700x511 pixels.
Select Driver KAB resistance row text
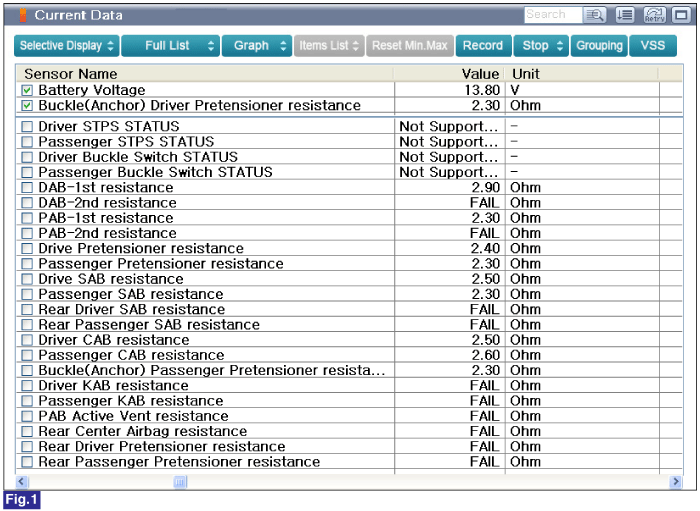tap(113, 386)
